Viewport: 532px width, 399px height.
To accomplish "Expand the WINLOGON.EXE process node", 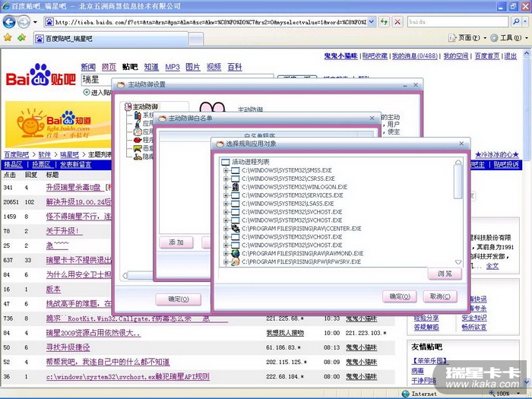I will [226, 187].
